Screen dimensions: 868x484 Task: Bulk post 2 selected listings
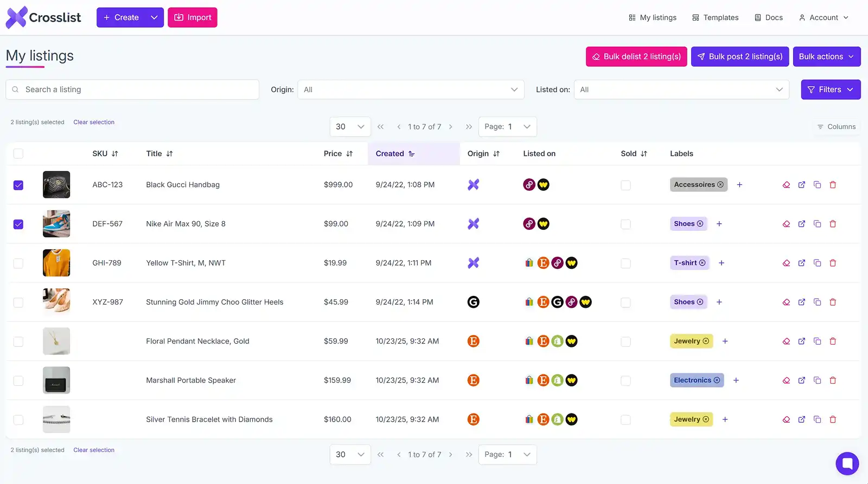(x=740, y=56)
